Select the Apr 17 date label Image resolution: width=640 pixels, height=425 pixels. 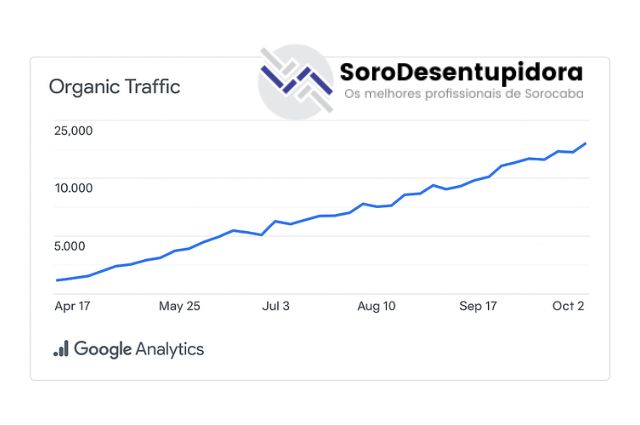point(73,306)
